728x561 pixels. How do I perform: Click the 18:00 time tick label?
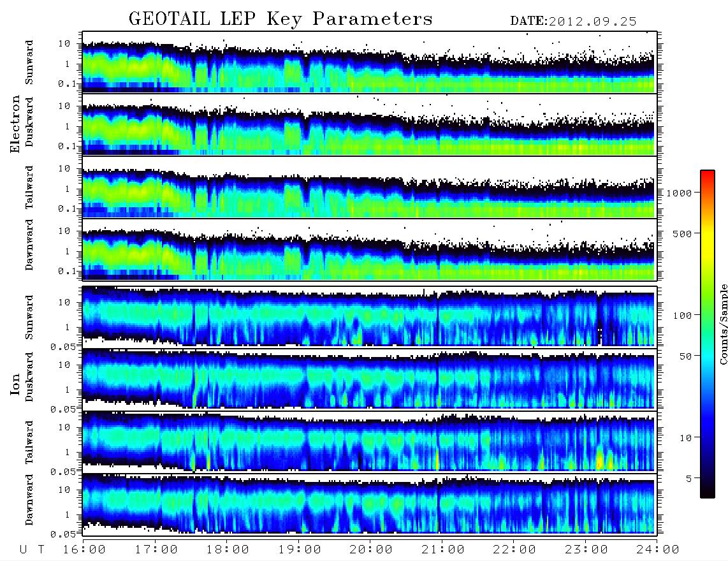(x=228, y=550)
